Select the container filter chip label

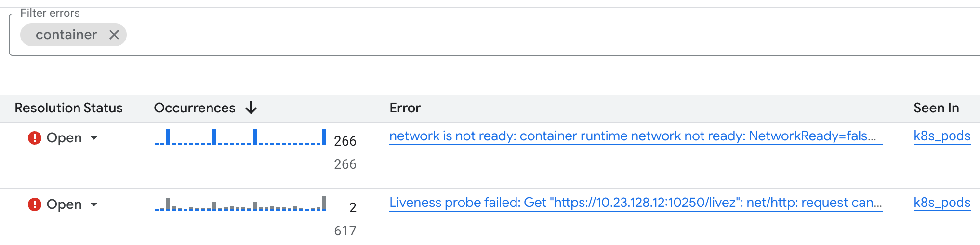click(x=66, y=35)
